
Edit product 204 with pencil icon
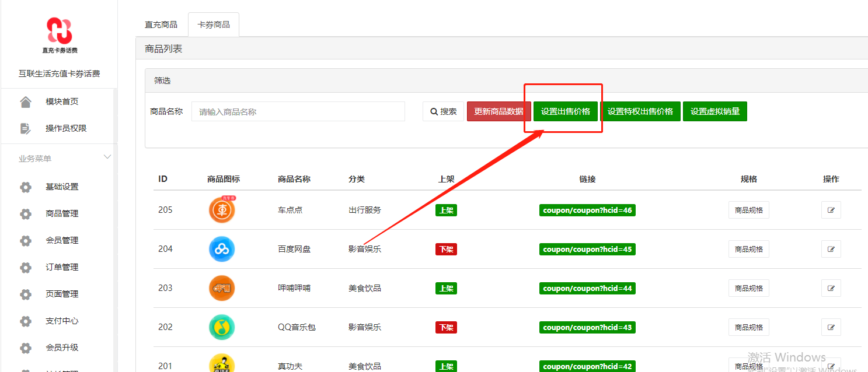[x=831, y=249]
